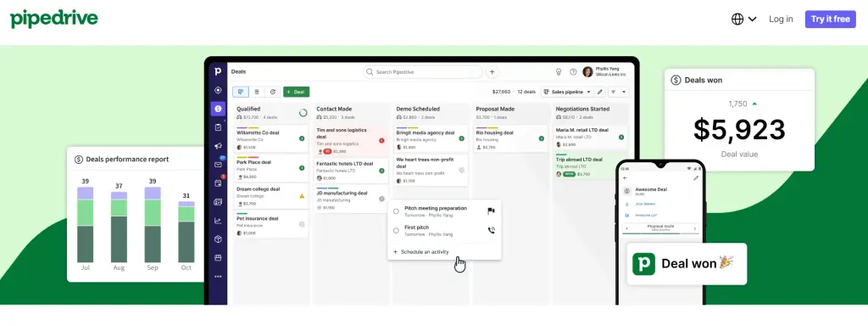Open the won Trip abroad LTD deal card
The width and height of the screenshot is (868, 326).
[590, 166]
